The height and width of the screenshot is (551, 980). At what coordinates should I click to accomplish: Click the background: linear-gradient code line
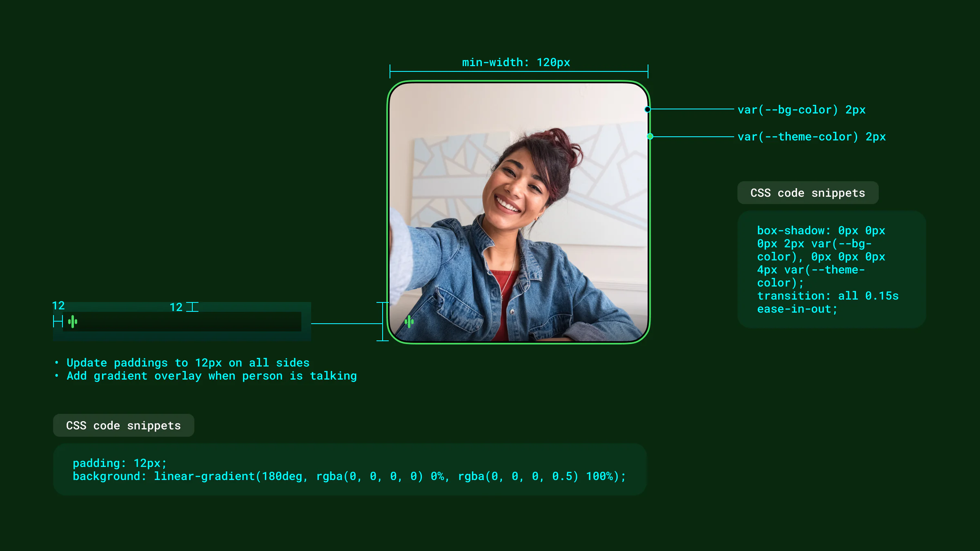point(349,476)
